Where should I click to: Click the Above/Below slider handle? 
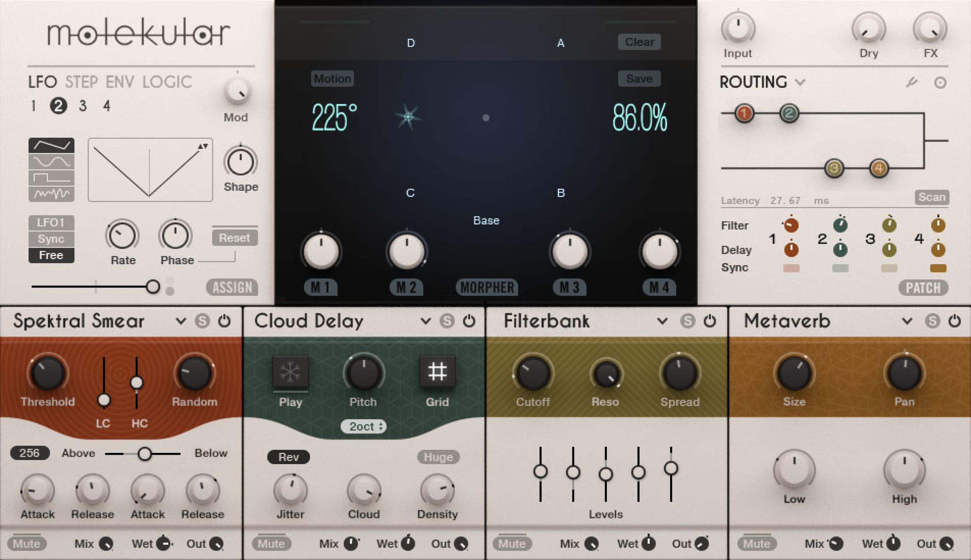pyautogui.click(x=145, y=454)
